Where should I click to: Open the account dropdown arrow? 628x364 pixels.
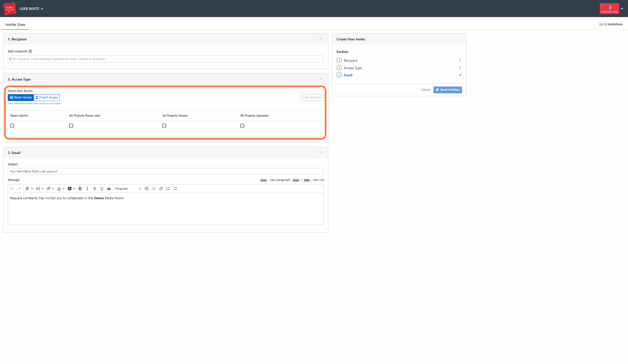(x=622, y=9)
